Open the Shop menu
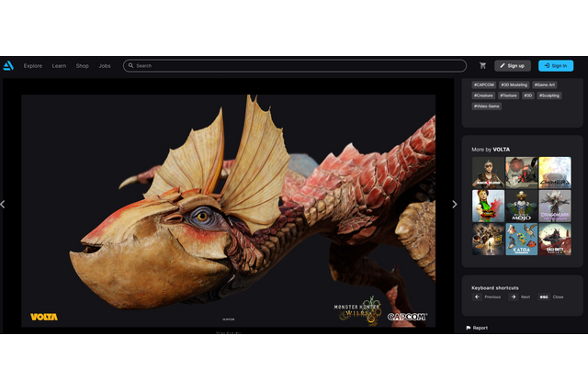Screen dimensions: 588x391 [82, 65]
